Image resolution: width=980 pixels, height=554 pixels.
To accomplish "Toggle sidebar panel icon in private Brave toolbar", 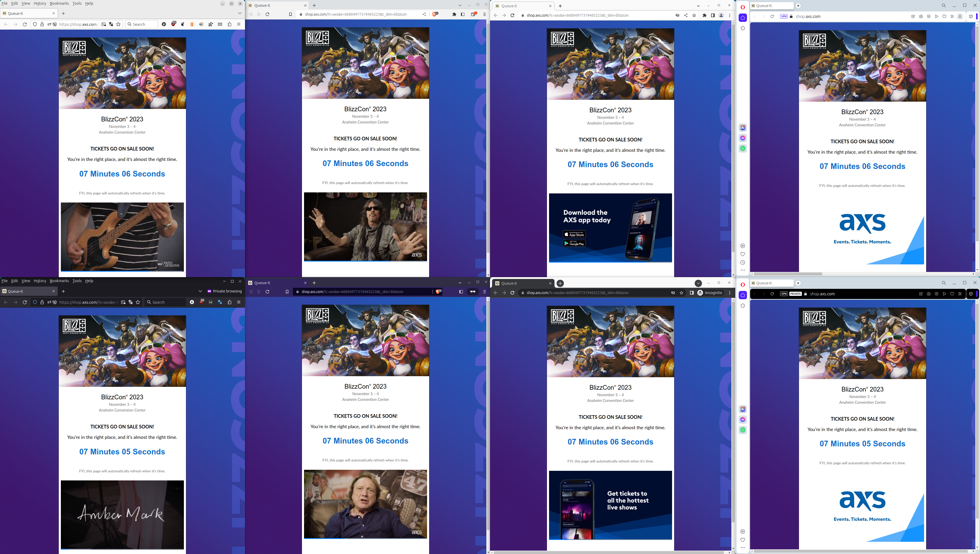I will (x=461, y=292).
